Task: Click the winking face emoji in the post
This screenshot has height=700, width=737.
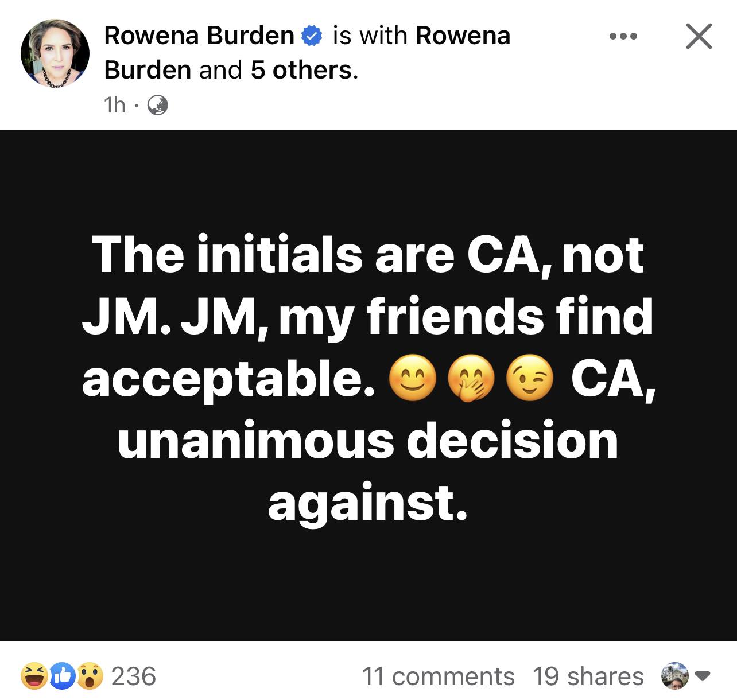Action: (530, 379)
